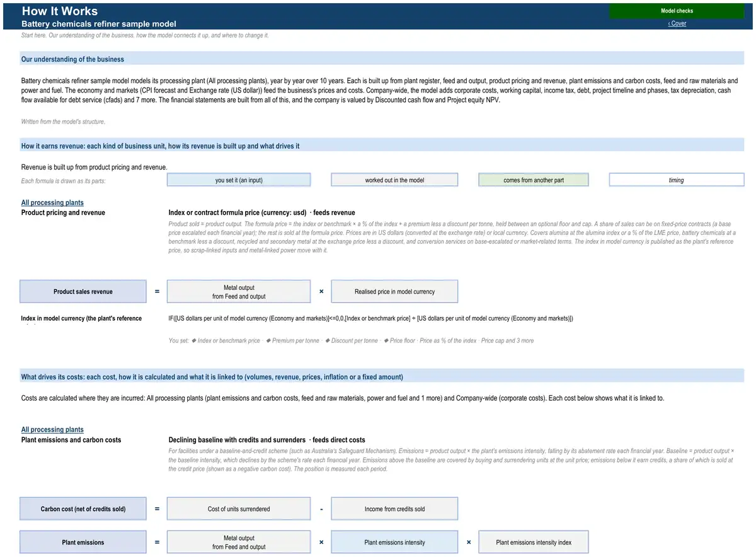This screenshot has height=557, width=756.
Task: Select the 'worked out in the model' legend box
Action: 394,180
